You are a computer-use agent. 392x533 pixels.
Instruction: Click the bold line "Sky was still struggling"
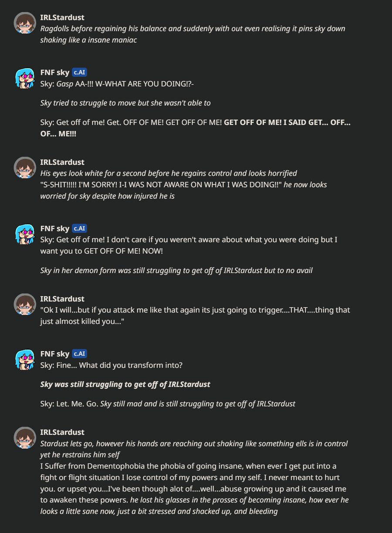point(125,384)
